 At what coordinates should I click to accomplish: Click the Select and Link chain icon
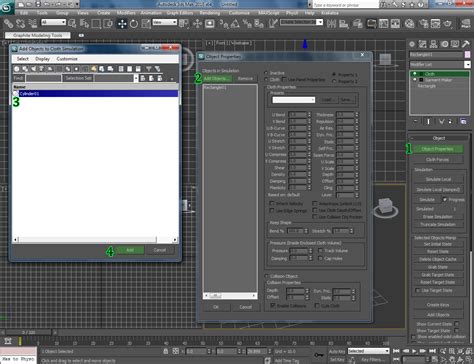(x=8, y=24)
